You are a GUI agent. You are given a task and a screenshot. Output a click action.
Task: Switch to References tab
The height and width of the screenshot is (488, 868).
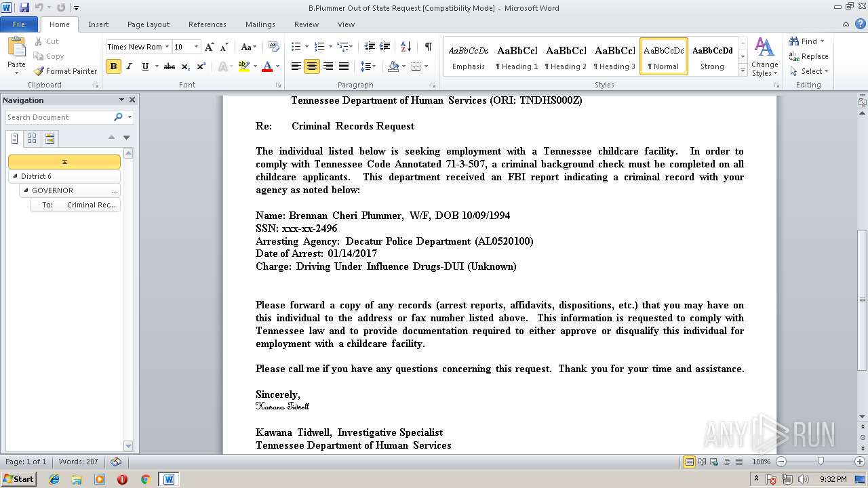click(208, 24)
